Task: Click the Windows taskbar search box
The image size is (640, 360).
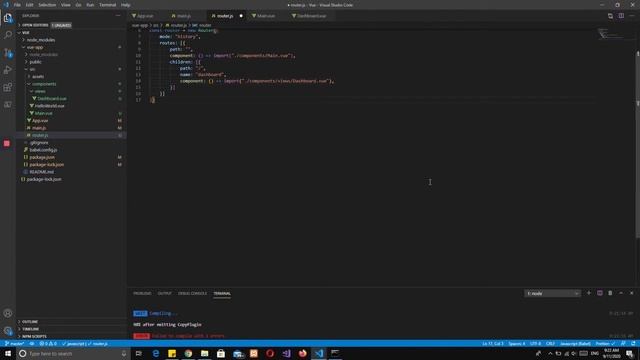Action: pyautogui.click(x=73, y=353)
